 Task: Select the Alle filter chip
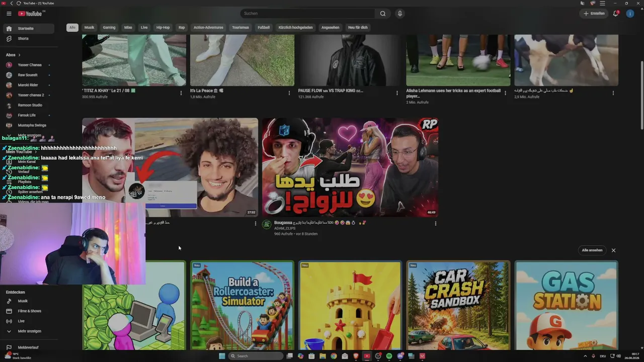coord(72,28)
